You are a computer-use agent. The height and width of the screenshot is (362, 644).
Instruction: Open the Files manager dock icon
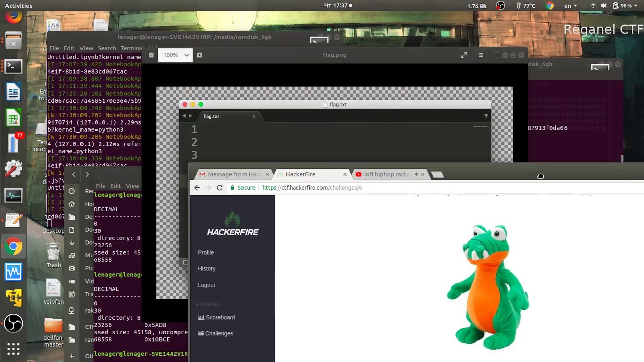coord(14,41)
